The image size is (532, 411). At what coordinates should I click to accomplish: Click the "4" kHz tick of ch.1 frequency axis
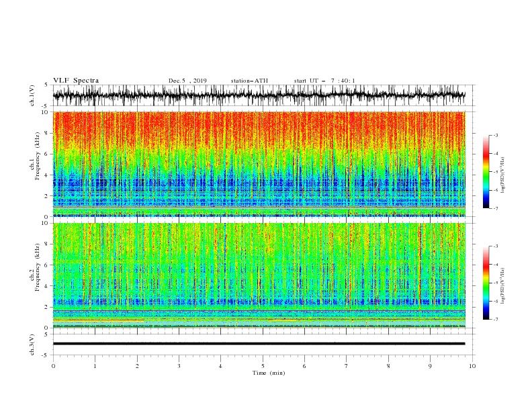(46, 175)
